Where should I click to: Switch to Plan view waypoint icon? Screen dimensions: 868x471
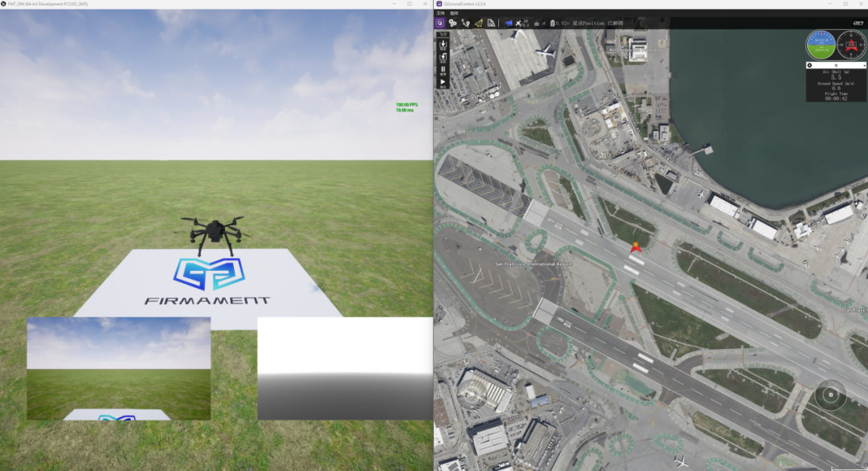click(x=465, y=23)
